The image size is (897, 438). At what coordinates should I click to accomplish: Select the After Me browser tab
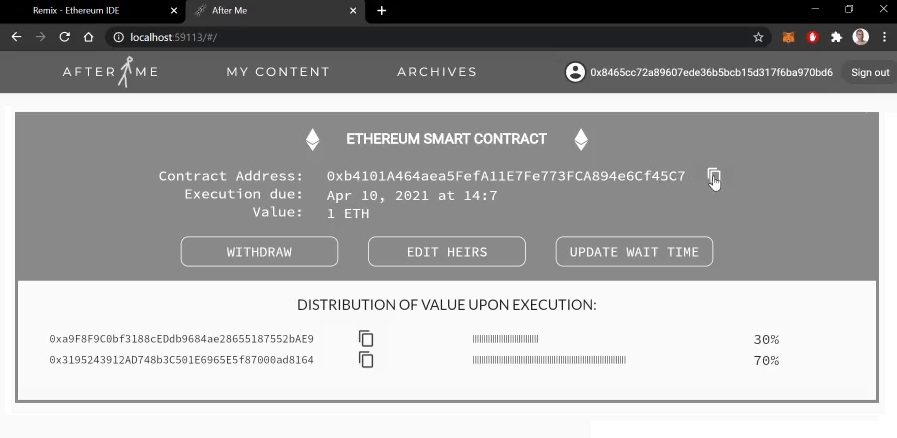coord(275,11)
